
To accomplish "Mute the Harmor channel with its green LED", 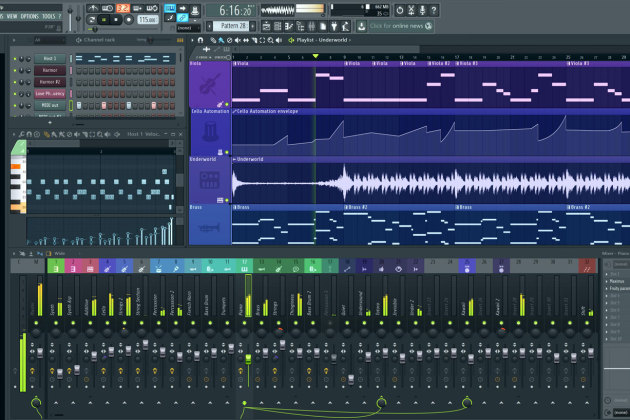I will (x=15, y=71).
